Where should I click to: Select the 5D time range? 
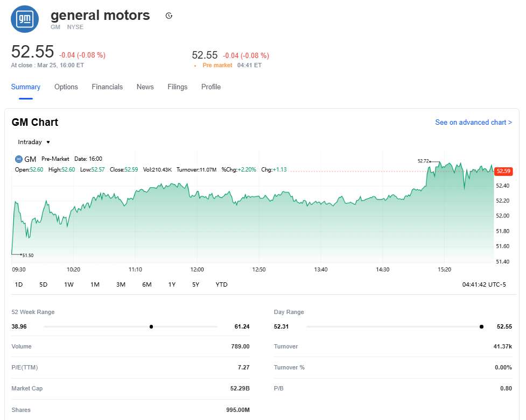(x=44, y=284)
